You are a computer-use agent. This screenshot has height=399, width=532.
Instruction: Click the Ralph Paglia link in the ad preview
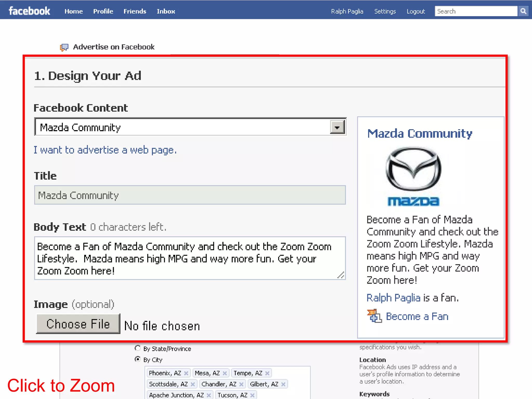tap(393, 298)
